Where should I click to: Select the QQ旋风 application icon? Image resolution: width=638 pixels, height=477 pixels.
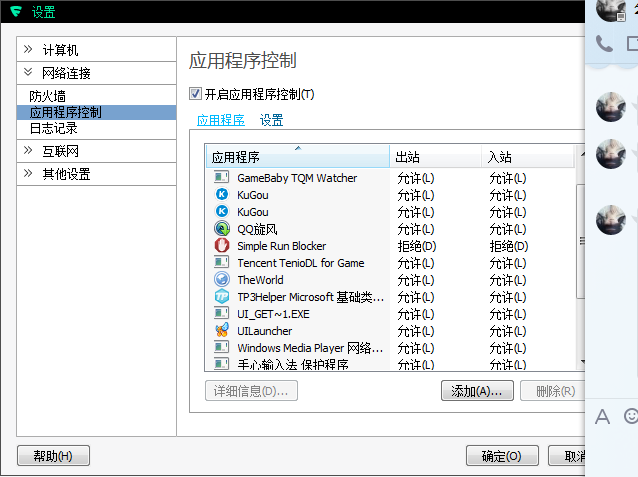[221, 229]
